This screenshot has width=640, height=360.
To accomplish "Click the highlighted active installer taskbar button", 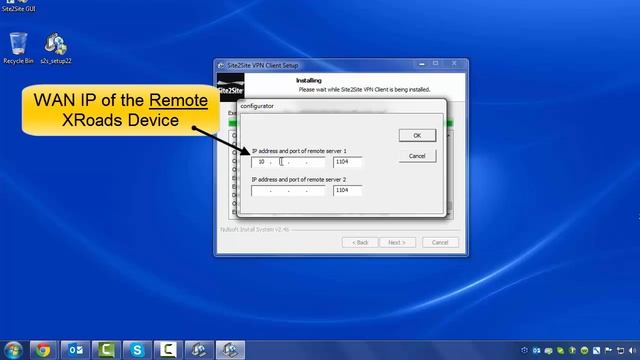I will coord(230,350).
